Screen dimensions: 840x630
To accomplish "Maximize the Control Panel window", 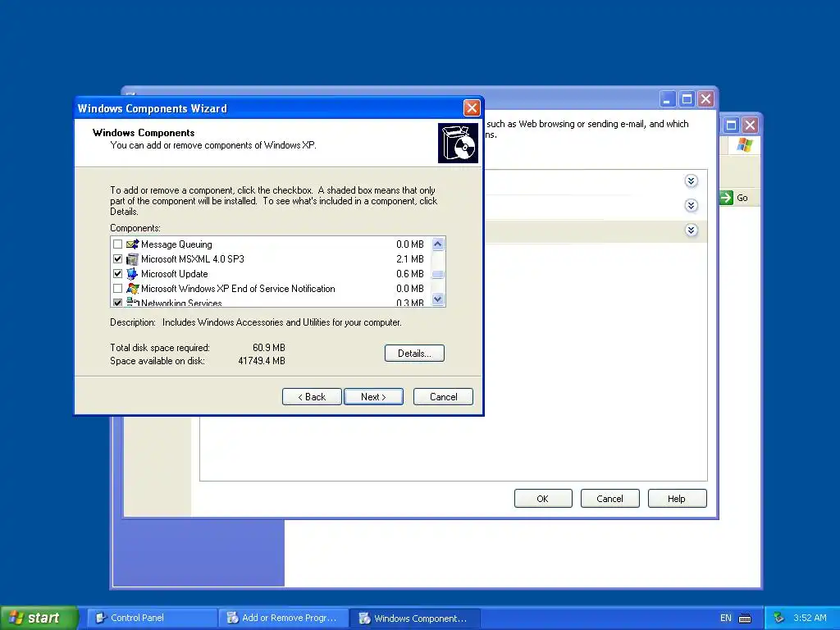I will coord(731,126).
